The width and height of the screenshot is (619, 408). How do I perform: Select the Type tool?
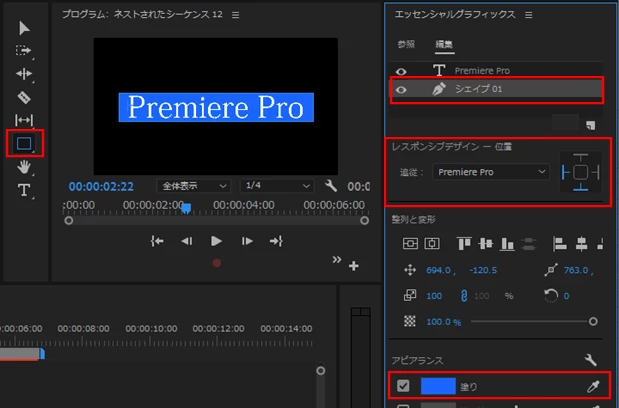pyautogui.click(x=24, y=190)
